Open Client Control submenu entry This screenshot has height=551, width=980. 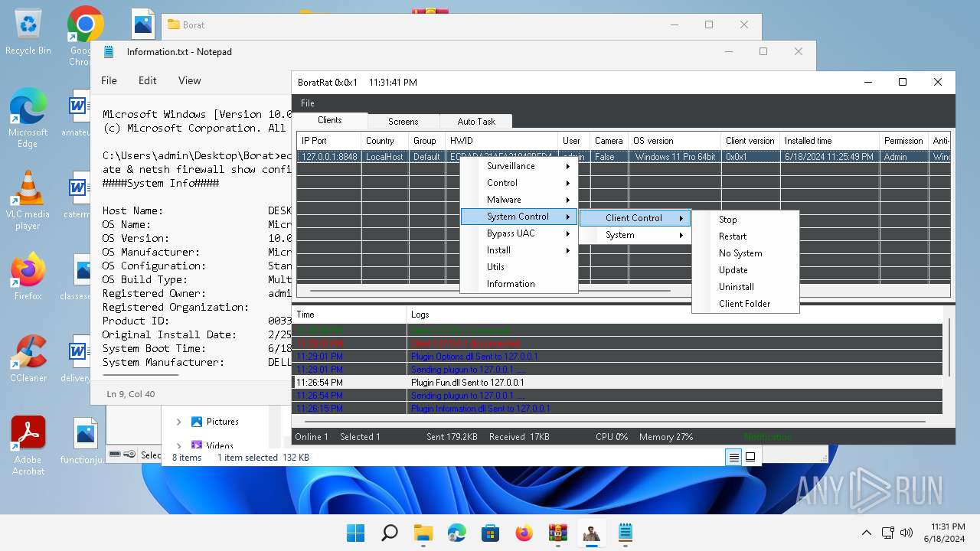(635, 218)
